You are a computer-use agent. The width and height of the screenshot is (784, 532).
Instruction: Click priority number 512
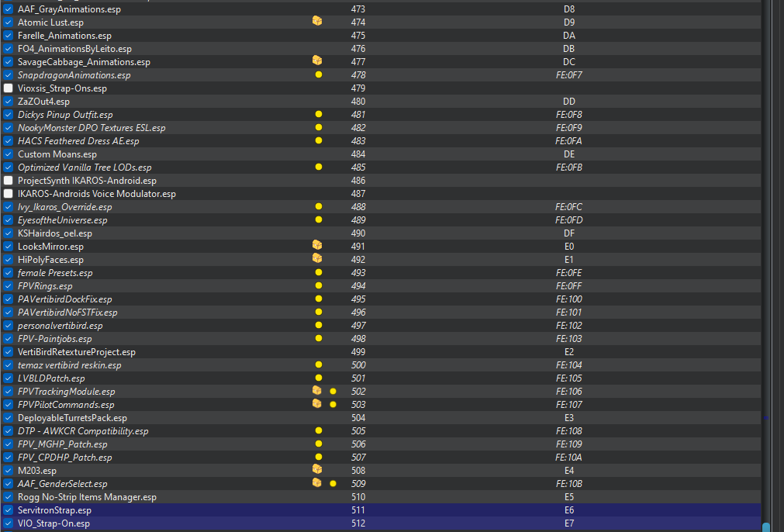tap(358, 523)
